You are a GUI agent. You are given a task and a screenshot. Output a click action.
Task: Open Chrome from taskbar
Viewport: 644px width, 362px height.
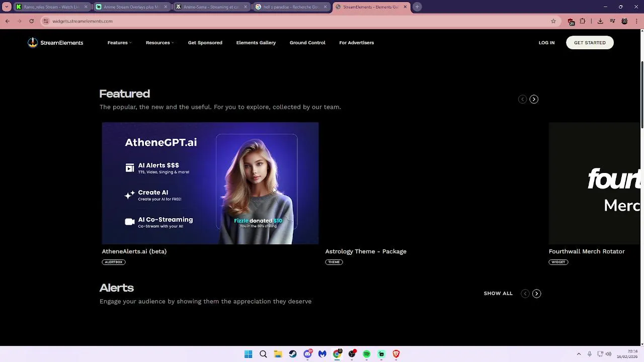[337, 354]
